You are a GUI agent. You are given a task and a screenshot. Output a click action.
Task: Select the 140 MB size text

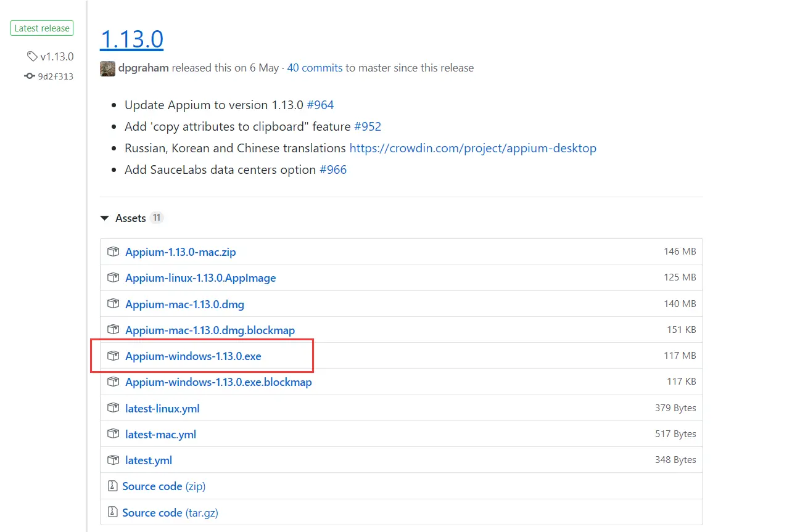(x=680, y=303)
